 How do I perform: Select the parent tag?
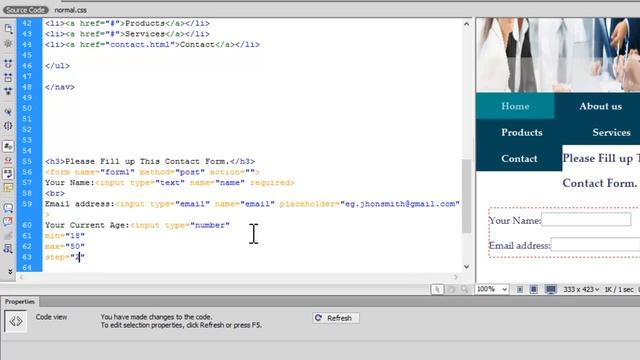tap(8, 112)
